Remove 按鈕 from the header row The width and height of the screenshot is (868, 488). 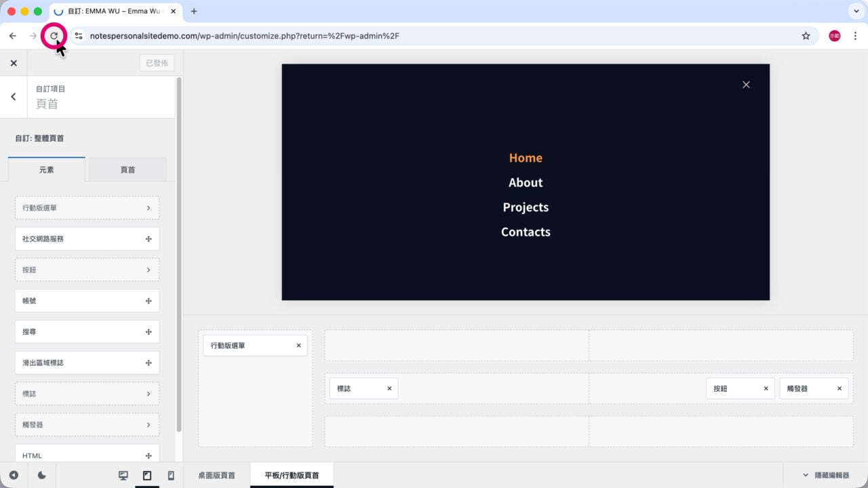[x=766, y=388]
